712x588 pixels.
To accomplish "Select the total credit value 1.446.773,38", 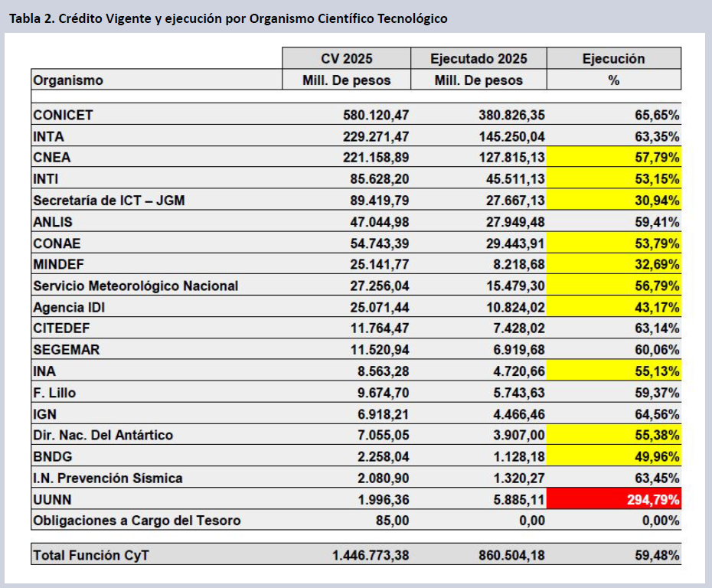I will [371, 555].
